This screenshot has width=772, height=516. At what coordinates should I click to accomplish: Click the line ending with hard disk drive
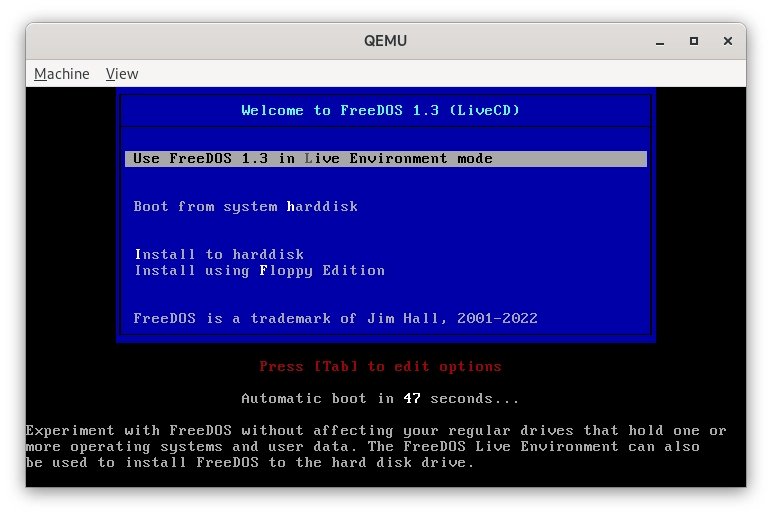(250, 462)
